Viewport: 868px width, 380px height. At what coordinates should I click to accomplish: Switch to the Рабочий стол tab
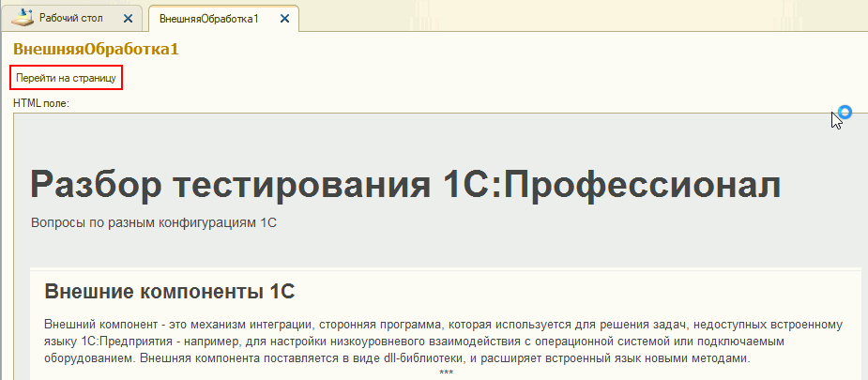click(x=71, y=18)
